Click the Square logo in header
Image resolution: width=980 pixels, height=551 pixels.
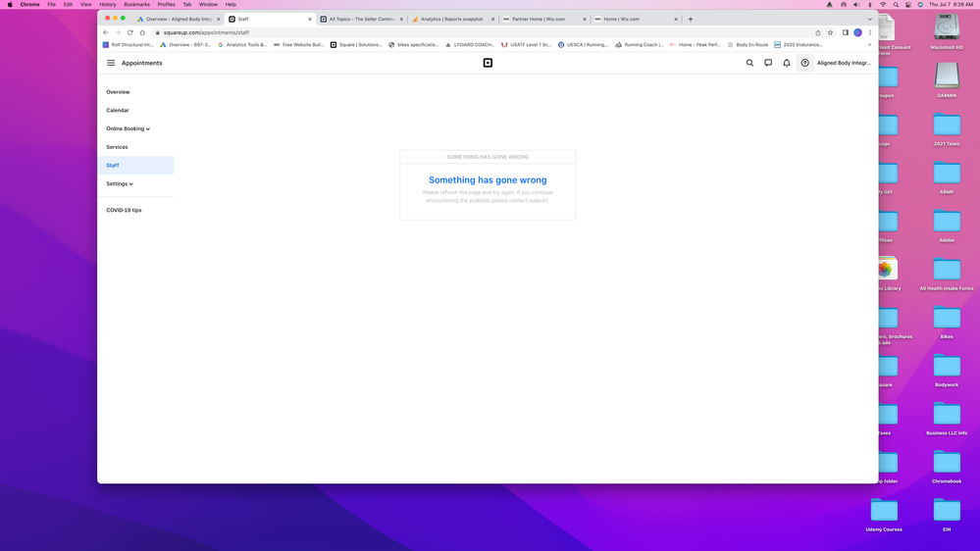[x=488, y=63]
